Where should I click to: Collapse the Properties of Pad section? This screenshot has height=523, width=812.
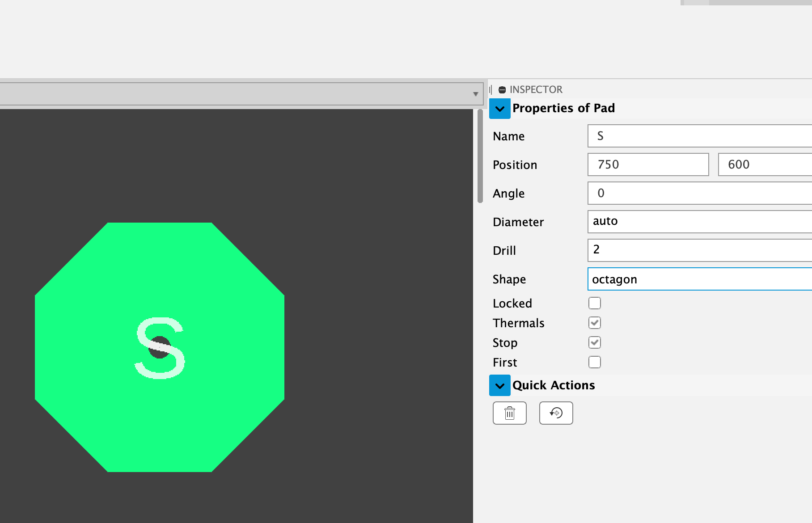(500, 109)
